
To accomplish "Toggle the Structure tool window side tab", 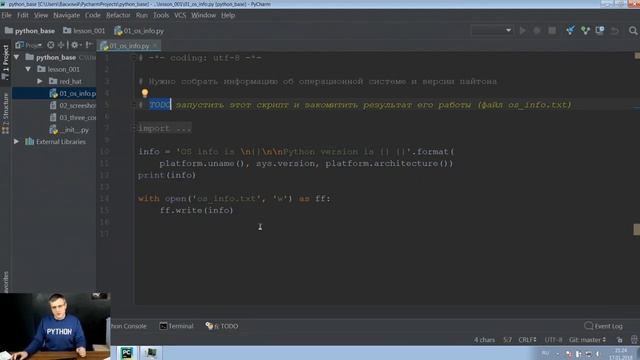I will tap(5, 112).
